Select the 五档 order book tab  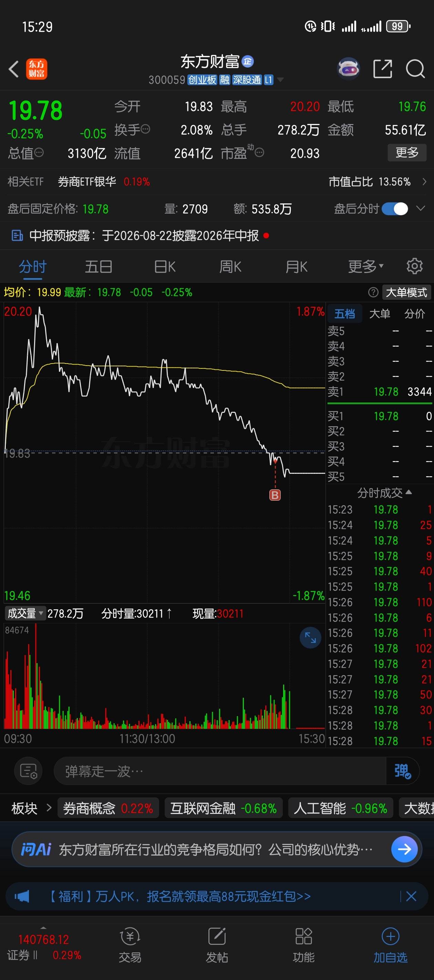(344, 314)
